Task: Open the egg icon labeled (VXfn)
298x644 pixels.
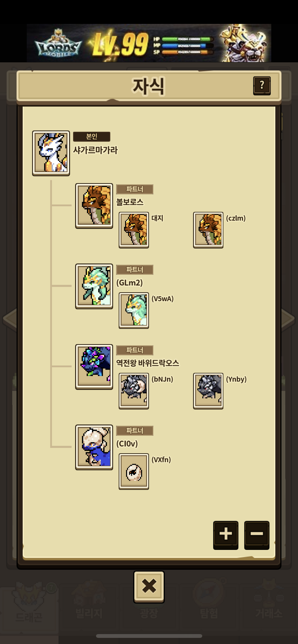Action: (x=134, y=471)
